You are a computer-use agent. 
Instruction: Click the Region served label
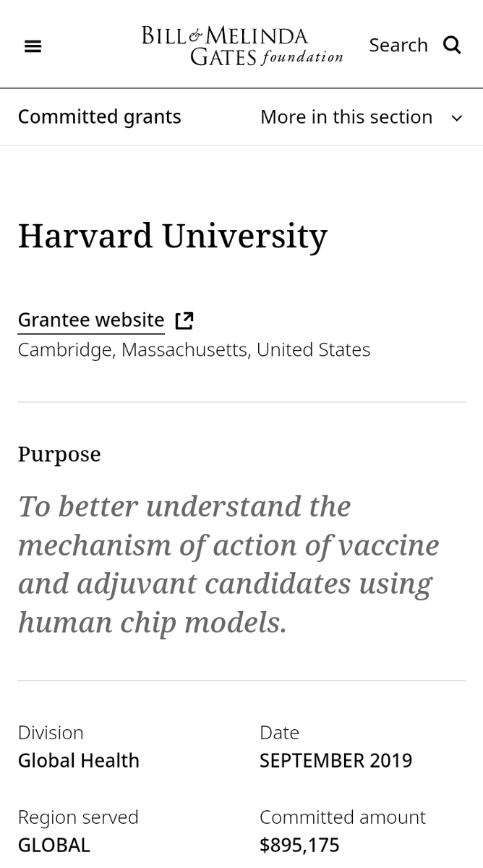tap(78, 817)
